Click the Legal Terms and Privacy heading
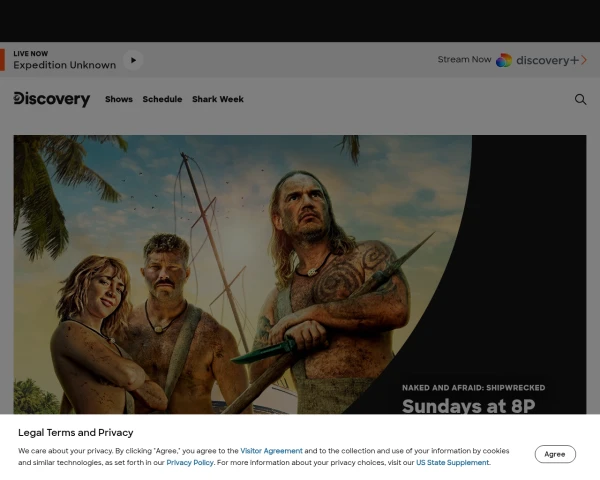 (76, 433)
